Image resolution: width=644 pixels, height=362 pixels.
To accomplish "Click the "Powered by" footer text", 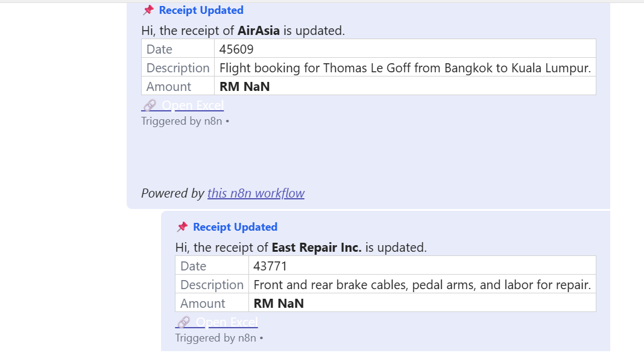I will (x=172, y=193).
